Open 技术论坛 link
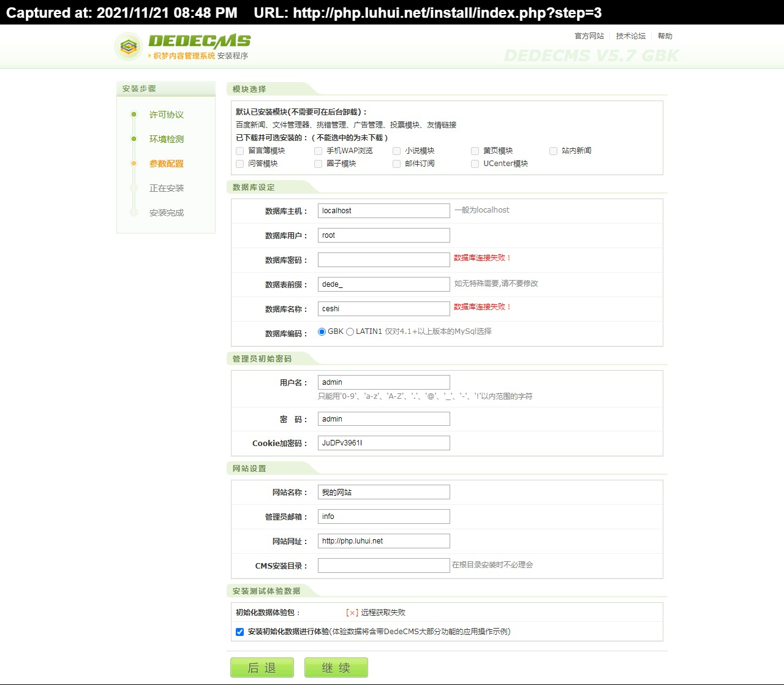The image size is (784, 685). 631,36
